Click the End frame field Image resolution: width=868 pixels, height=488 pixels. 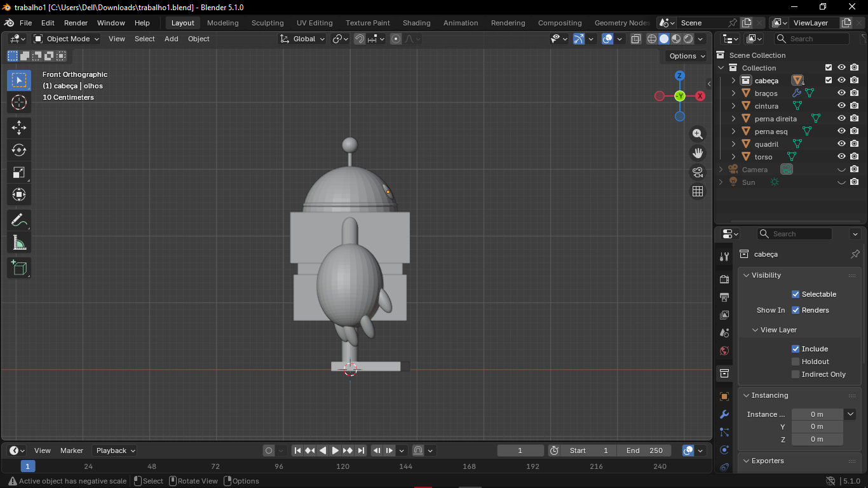(x=644, y=451)
